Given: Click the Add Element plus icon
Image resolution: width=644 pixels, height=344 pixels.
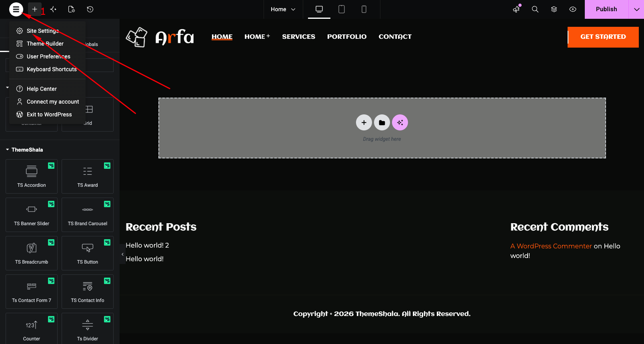Looking at the screenshot, I should pyautogui.click(x=35, y=9).
